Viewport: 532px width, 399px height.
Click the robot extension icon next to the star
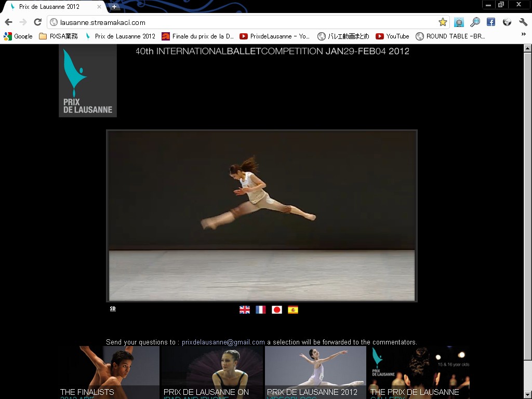(459, 22)
